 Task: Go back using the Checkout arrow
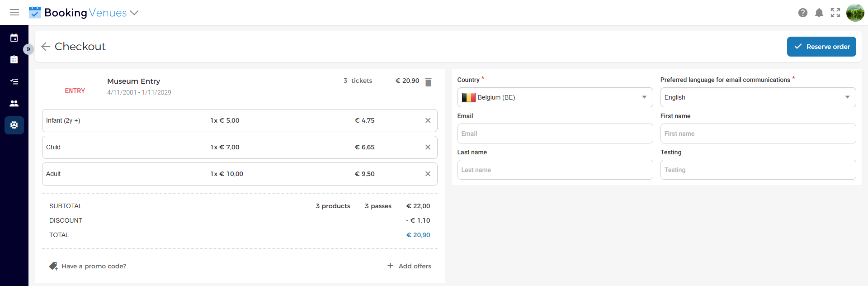(x=46, y=47)
